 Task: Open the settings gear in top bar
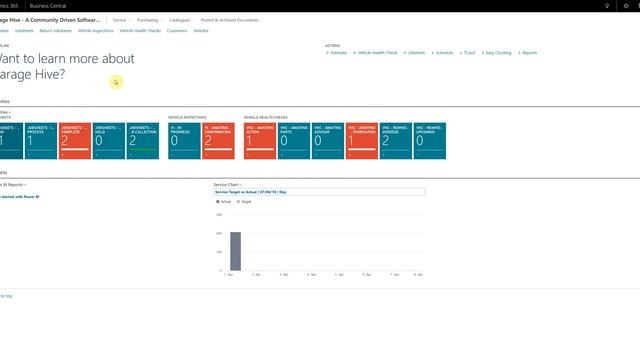pos(626,6)
